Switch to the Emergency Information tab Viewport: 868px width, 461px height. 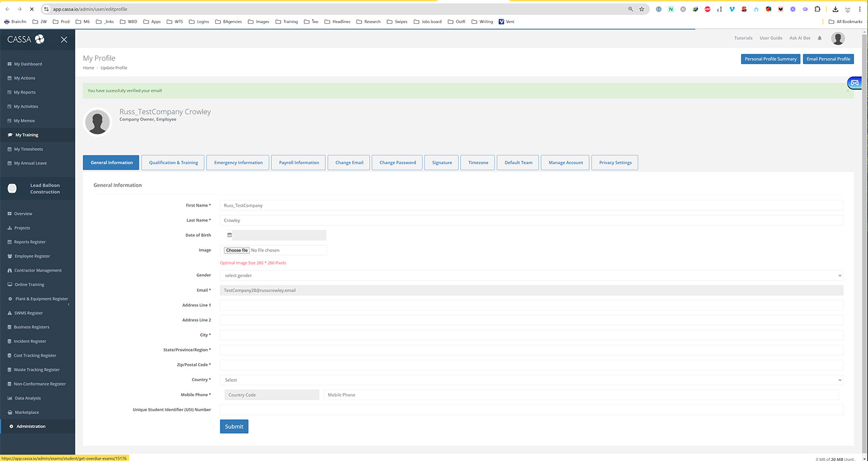238,163
